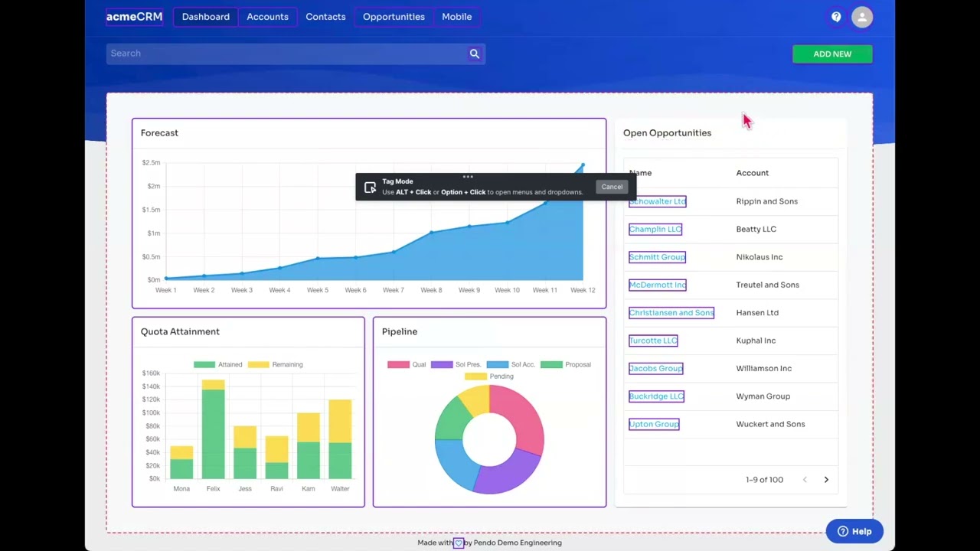Toggle the Qual legend in Pipeline
Screen dimensions: 980x551
[407, 364]
